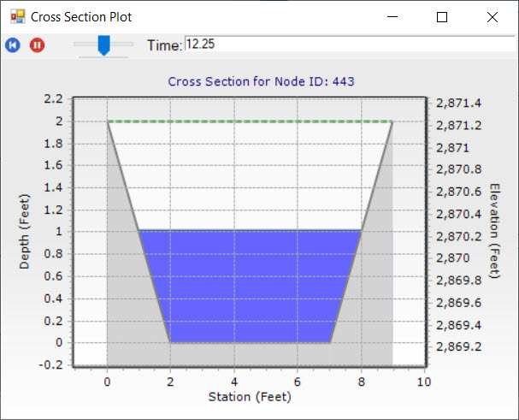Maximize the Cross Section Plot window
519x420 pixels.
point(442,16)
